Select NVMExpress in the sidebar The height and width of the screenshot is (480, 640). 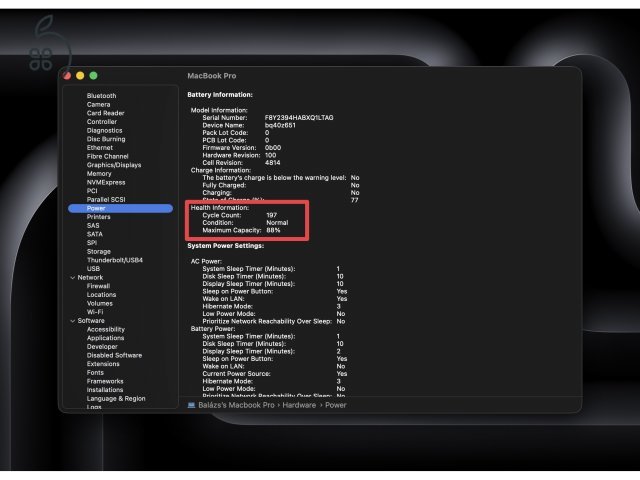click(x=106, y=182)
